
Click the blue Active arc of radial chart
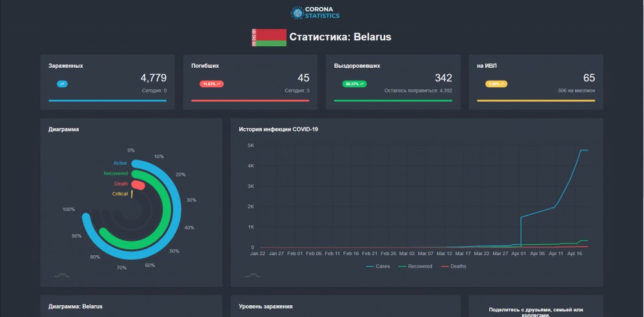(x=177, y=209)
